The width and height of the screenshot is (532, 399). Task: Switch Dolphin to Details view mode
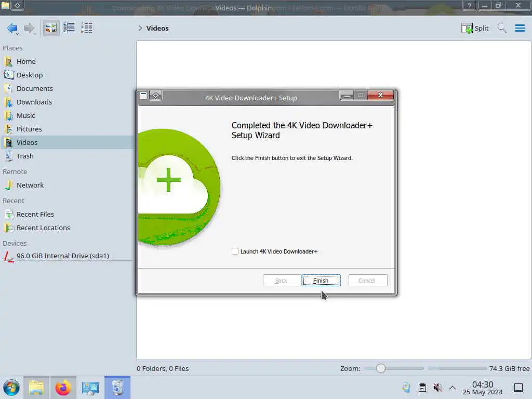pos(87,28)
